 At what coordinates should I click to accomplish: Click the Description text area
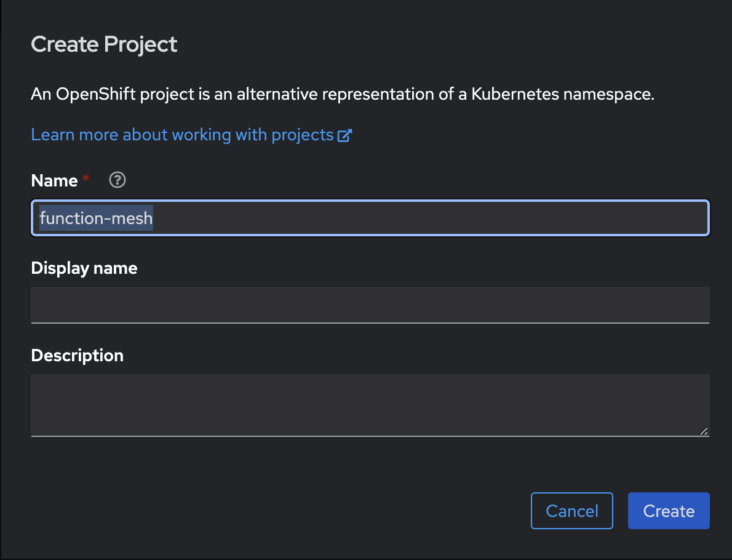click(369, 403)
